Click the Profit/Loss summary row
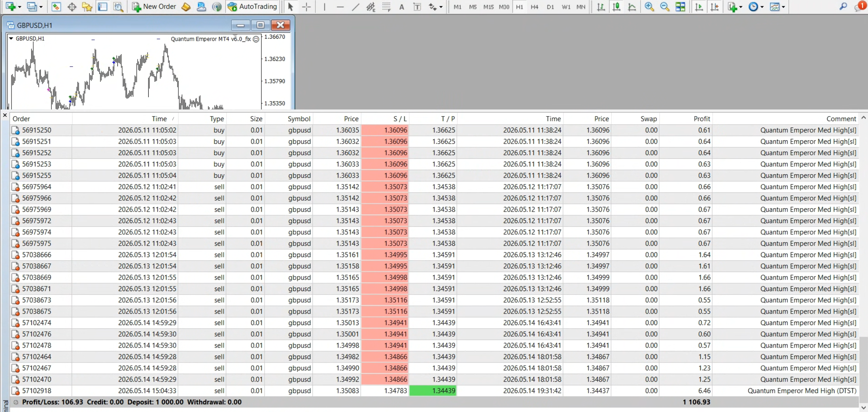 tap(434, 402)
